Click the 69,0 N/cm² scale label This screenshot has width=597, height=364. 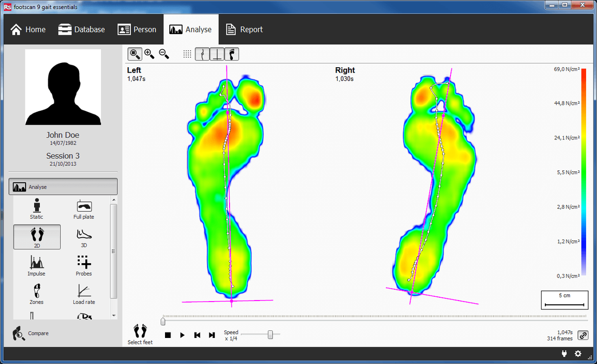tap(567, 69)
